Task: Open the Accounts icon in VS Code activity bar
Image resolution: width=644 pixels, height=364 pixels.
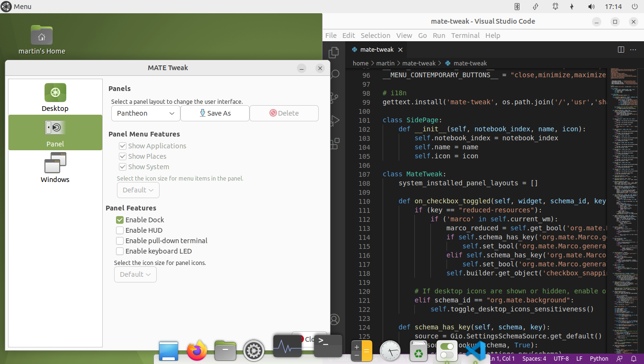Action: (334, 319)
